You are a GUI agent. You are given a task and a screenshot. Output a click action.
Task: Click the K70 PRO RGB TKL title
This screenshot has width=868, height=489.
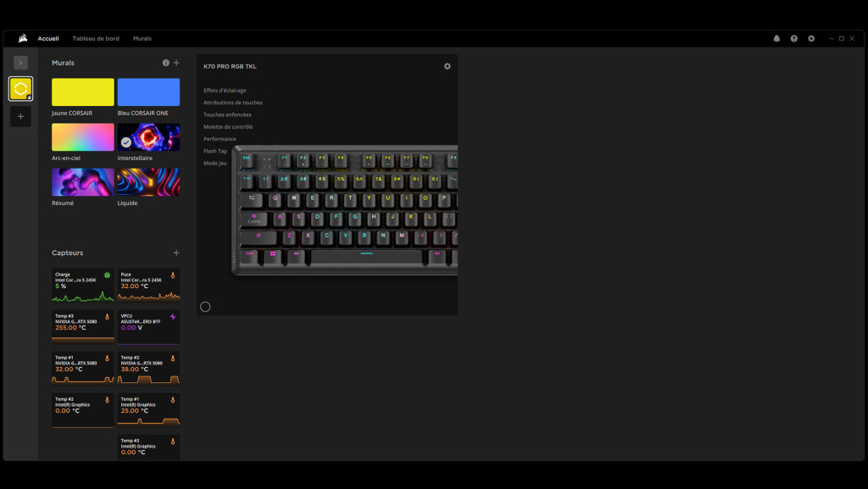[230, 66]
